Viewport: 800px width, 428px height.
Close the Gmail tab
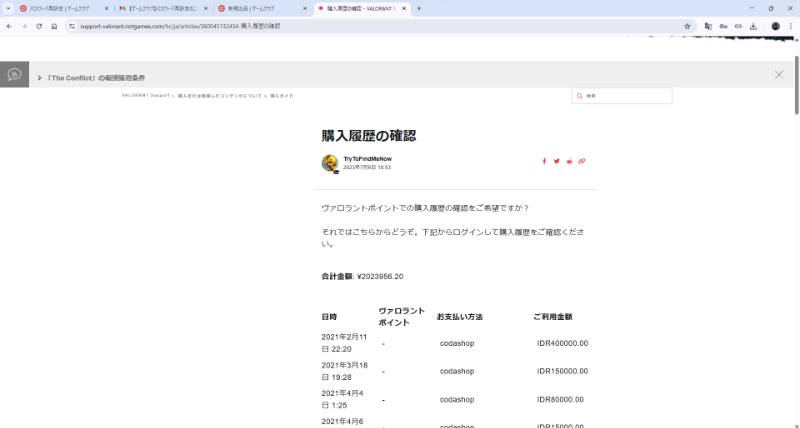tap(206, 9)
